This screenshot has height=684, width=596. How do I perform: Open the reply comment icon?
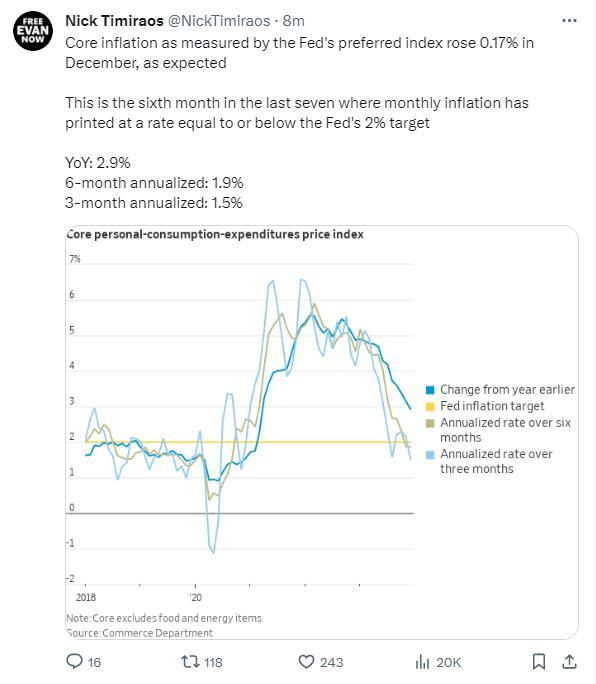tap(74, 661)
